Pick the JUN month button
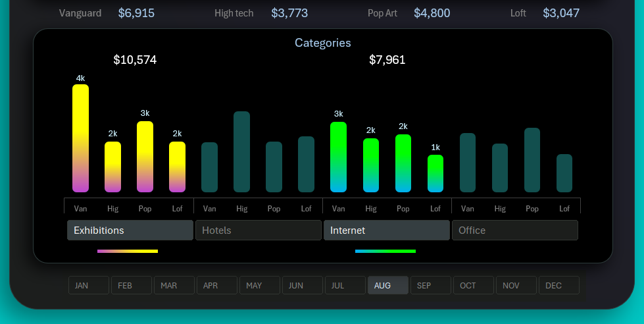The width and height of the screenshot is (644, 324). (x=302, y=285)
